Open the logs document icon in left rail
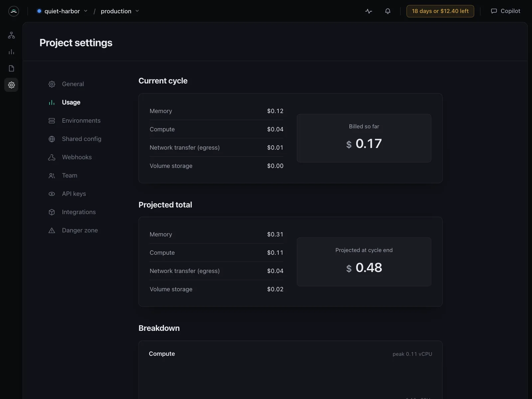Screen dimensions: 532x399 point(11,68)
